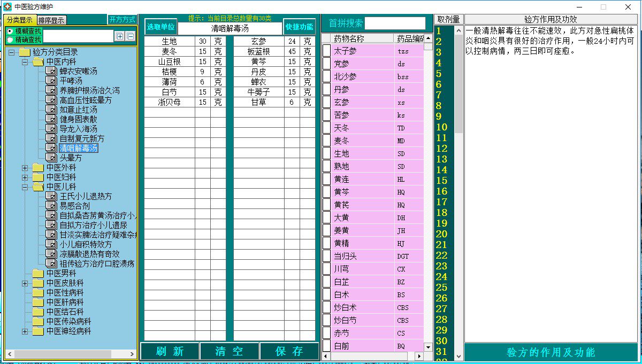Viewport: 642px width, 364px height.
Task: Expand the 中医神经病科 folder node
Action: 25,331
